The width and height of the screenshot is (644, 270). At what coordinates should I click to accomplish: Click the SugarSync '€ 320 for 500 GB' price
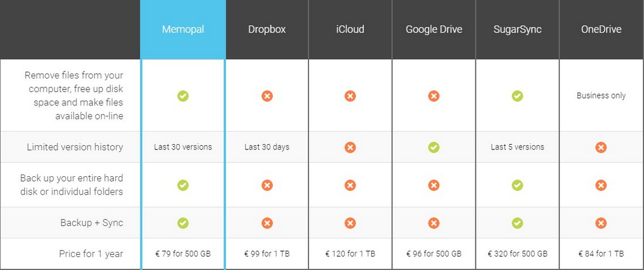pos(518,254)
